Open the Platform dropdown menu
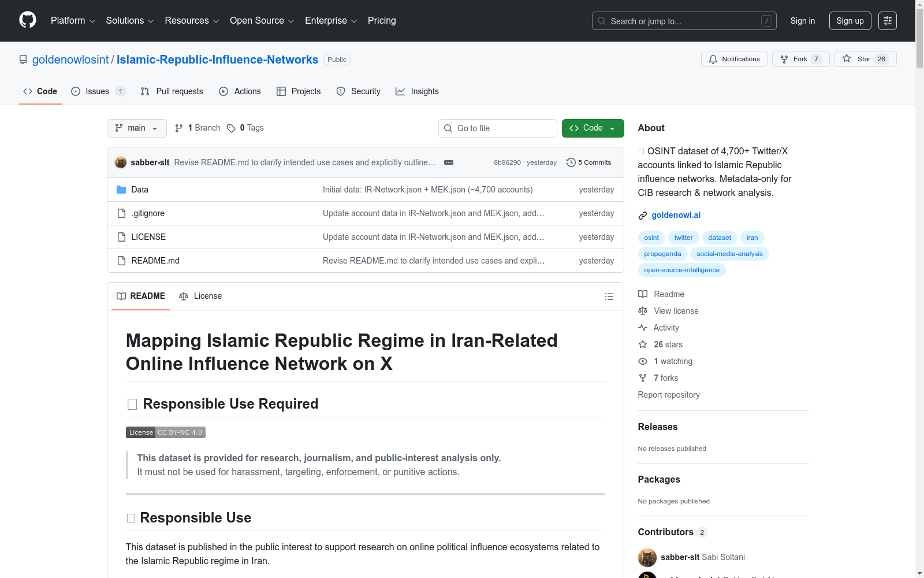 tap(73, 21)
